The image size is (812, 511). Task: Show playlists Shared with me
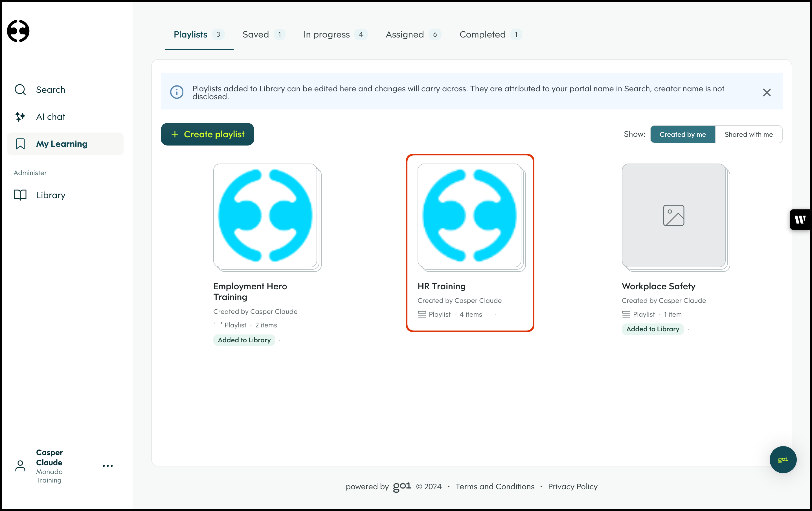click(x=749, y=134)
